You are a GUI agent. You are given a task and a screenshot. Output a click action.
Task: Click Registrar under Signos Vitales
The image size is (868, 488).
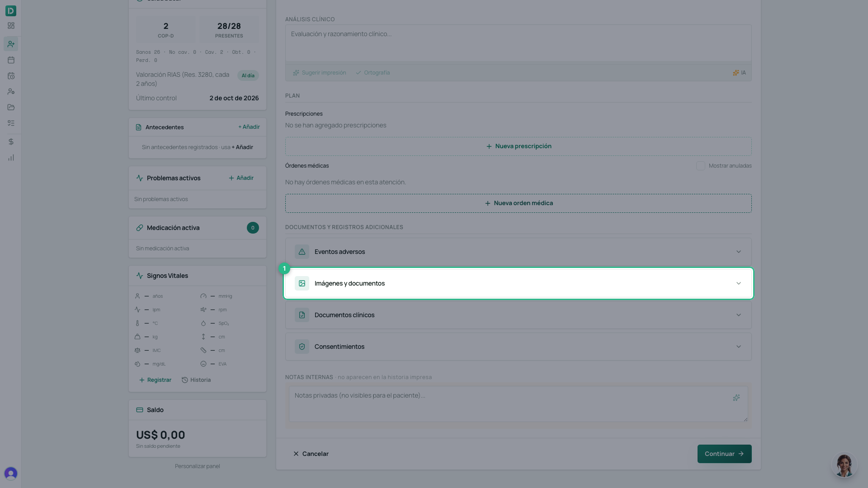point(155,380)
